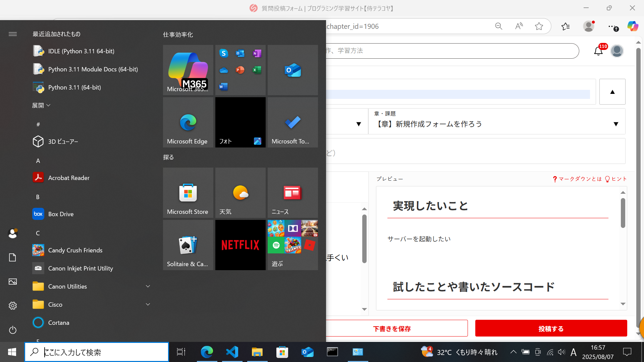This screenshot has width=644, height=362.
Task: Launch Netflix tile
Action: (240, 245)
